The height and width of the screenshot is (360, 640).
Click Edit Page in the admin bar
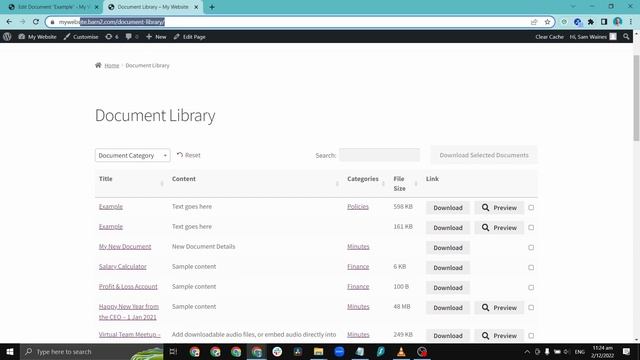click(189, 37)
